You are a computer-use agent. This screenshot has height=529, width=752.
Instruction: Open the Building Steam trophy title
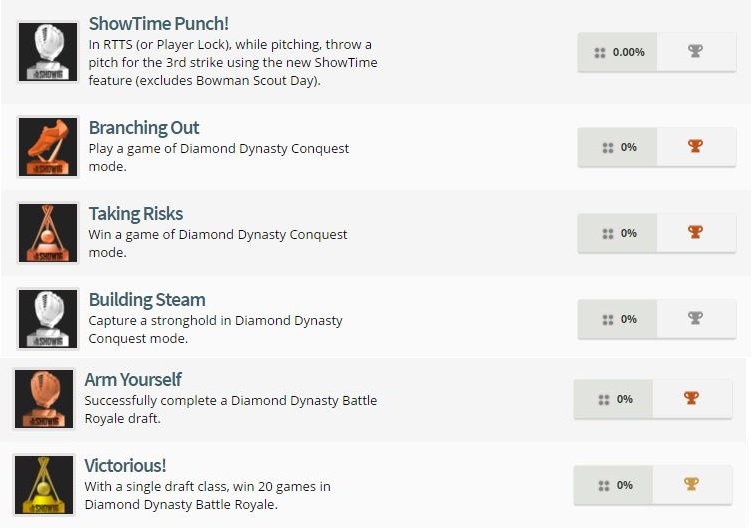click(x=147, y=300)
